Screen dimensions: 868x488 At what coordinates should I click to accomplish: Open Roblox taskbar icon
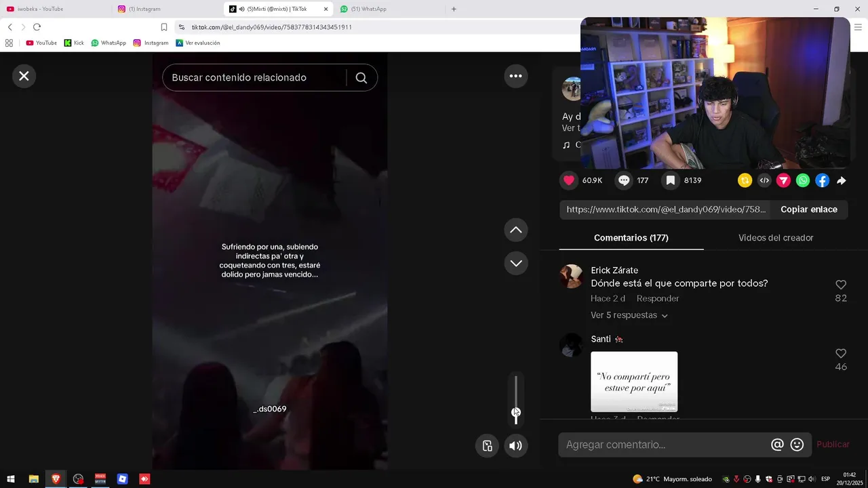click(122, 479)
